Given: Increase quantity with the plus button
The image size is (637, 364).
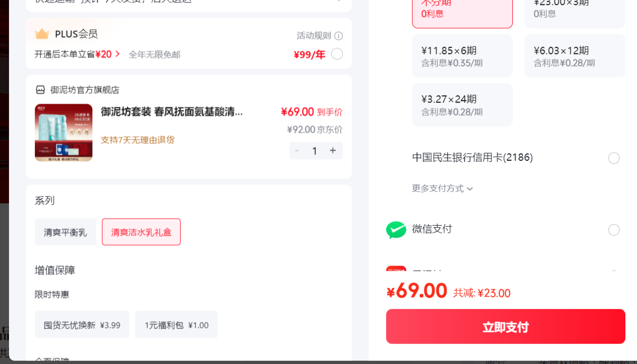Looking at the screenshot, I should 333,151.
